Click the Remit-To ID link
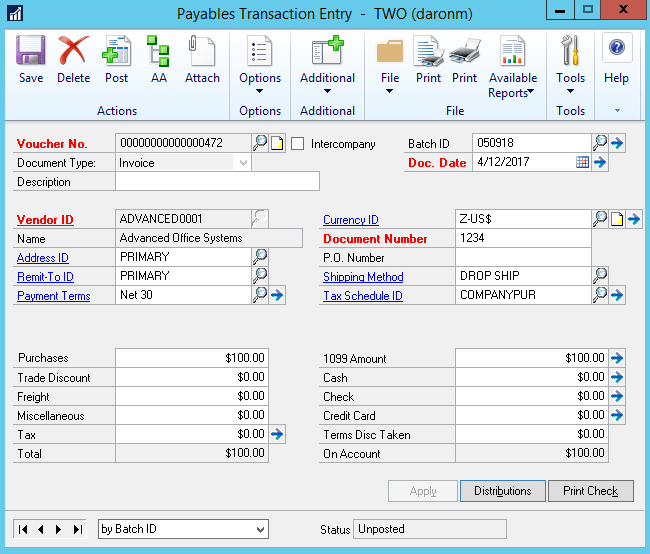This screenshot has height=554, width=650. point(45,277)
